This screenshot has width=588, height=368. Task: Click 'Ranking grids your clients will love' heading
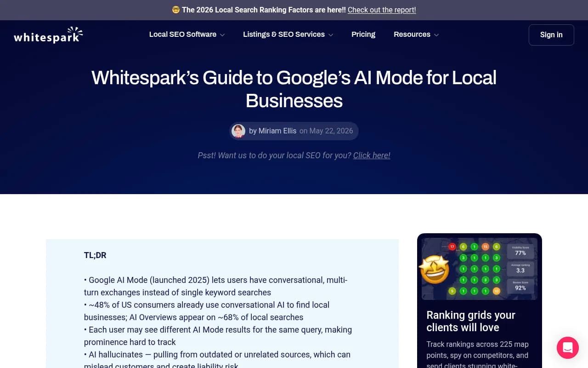pyautogui.click(x=471, y=321)
